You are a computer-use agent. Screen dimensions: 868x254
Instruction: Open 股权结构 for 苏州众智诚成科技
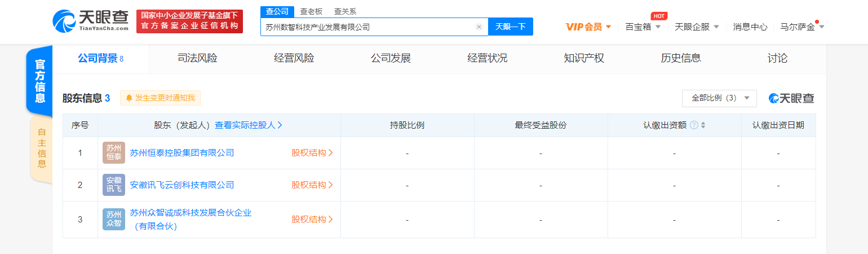(x=312, y=220)
